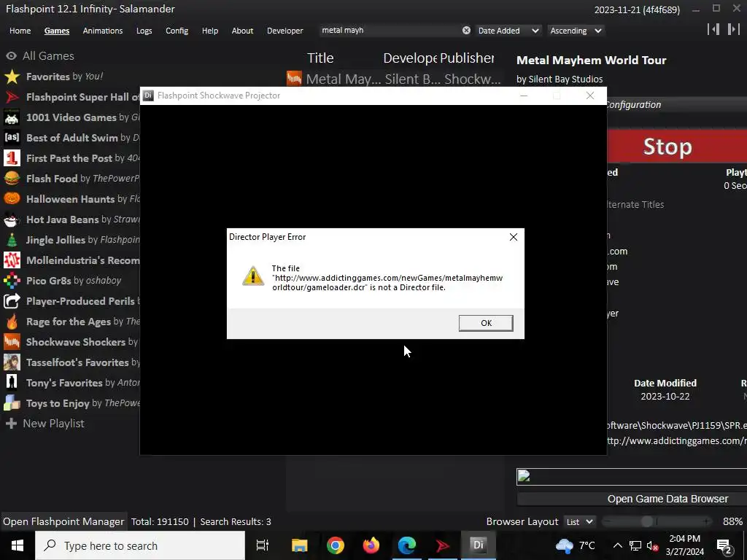Open the taskbar Task View button
747x560 pixels.
(262, 545)
